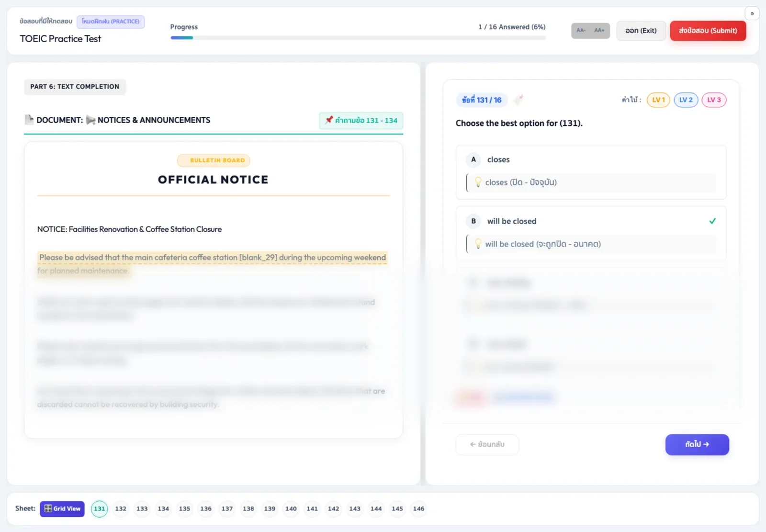Increase font size with AA+ button
The height and width of the screenshot is (532, 766).
click(x=599, y=31)
